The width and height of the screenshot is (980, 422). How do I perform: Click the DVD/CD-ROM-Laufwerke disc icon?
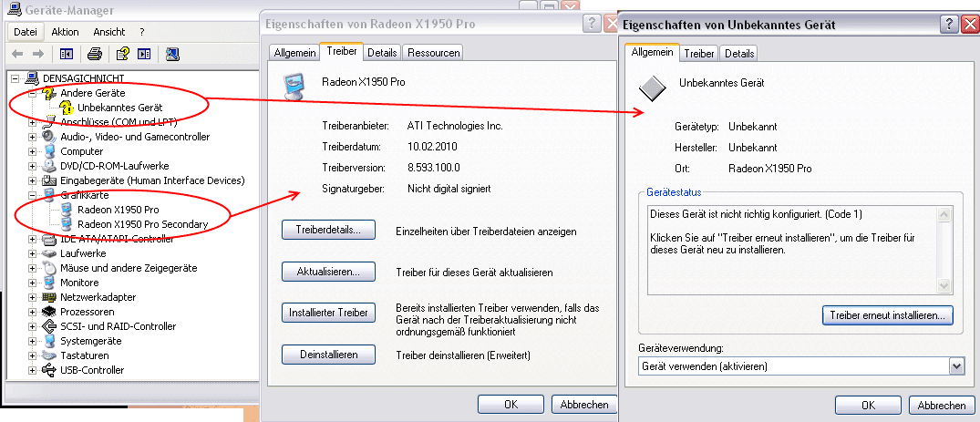(49, 166)
